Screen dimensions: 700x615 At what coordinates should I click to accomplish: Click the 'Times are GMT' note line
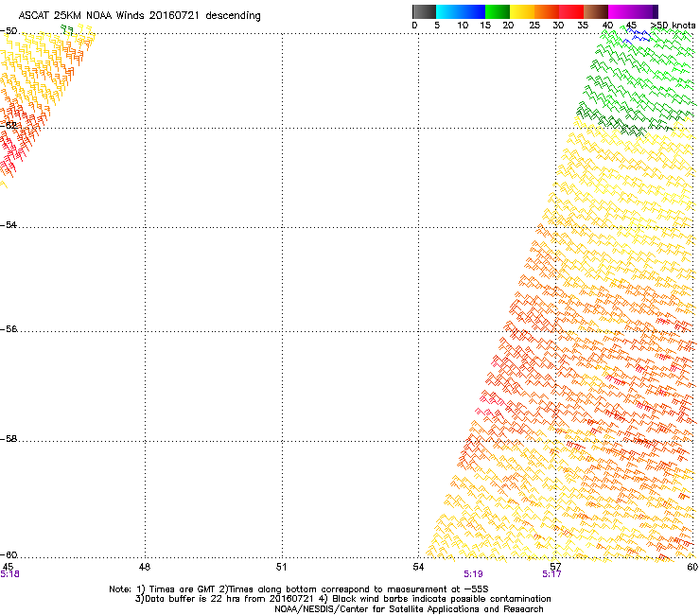[299, 589]
